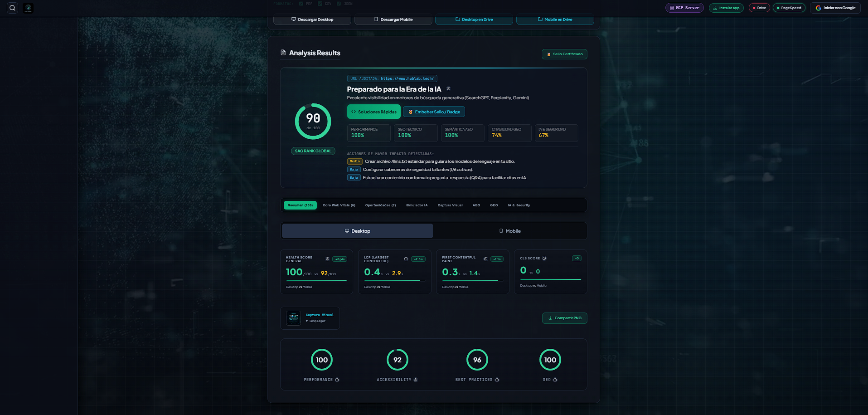868x415 pixels.
Task: Toggle the JSON format checkbox
Action: [x=339, y=4]
